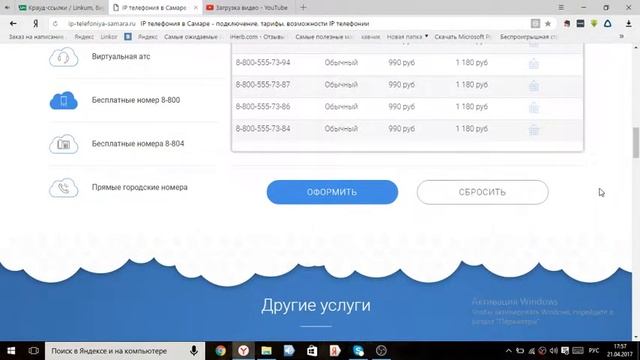The image size is (640, 360).
Task: Open a new browser tab with plus
Action: point(303,7)
